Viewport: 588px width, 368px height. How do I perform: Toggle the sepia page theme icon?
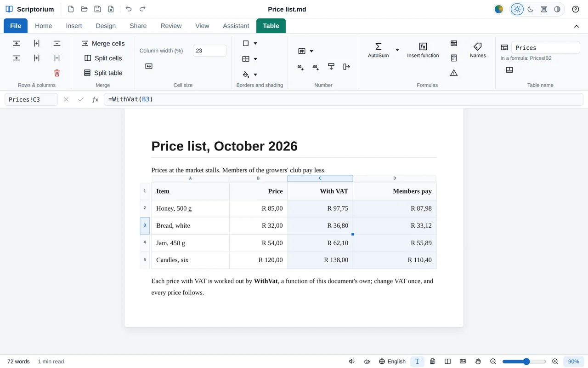[544, 9]
